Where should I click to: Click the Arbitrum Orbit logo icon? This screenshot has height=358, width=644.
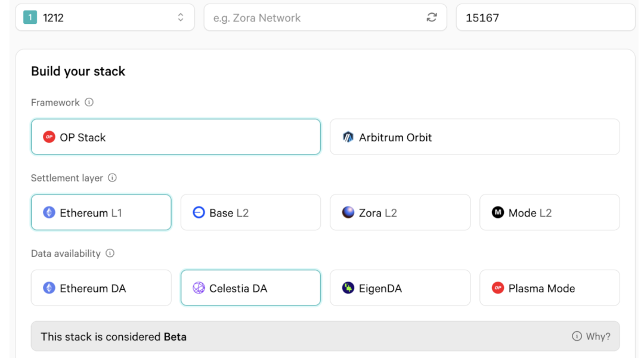348,137
